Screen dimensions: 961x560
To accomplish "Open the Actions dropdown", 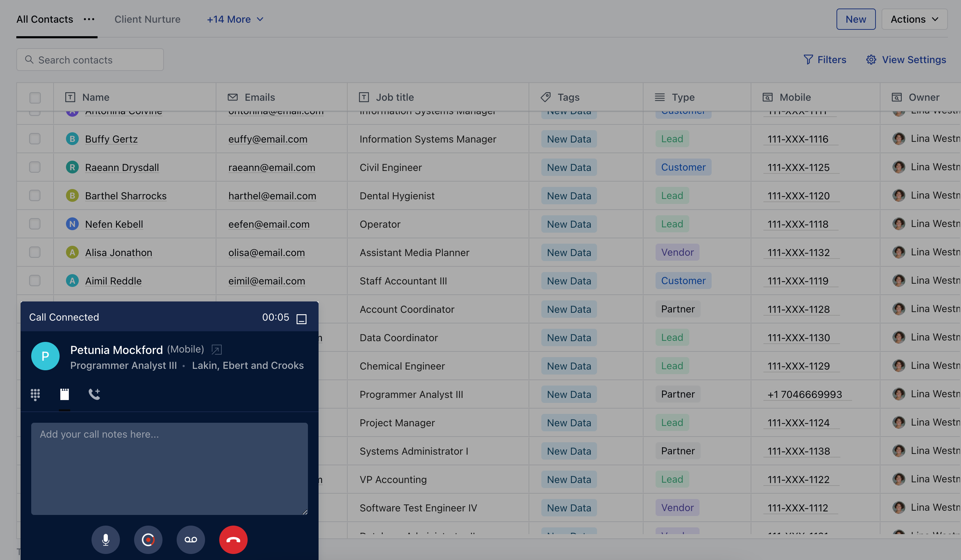I will (914, 19).
